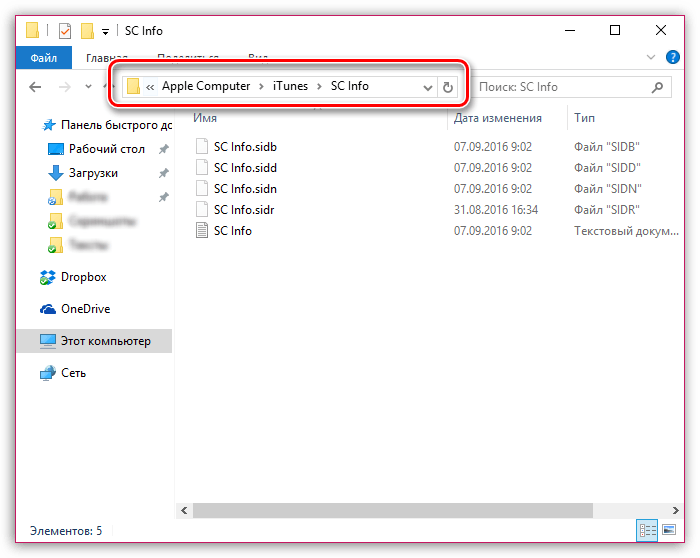Sort by the Тип column header
700x558 pixels.
tap(584, 118)
